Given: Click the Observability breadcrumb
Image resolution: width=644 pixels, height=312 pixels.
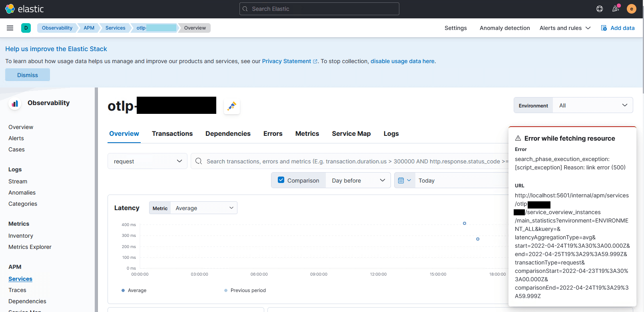Looking at the screenshot, I should click(x=57, y=28).
